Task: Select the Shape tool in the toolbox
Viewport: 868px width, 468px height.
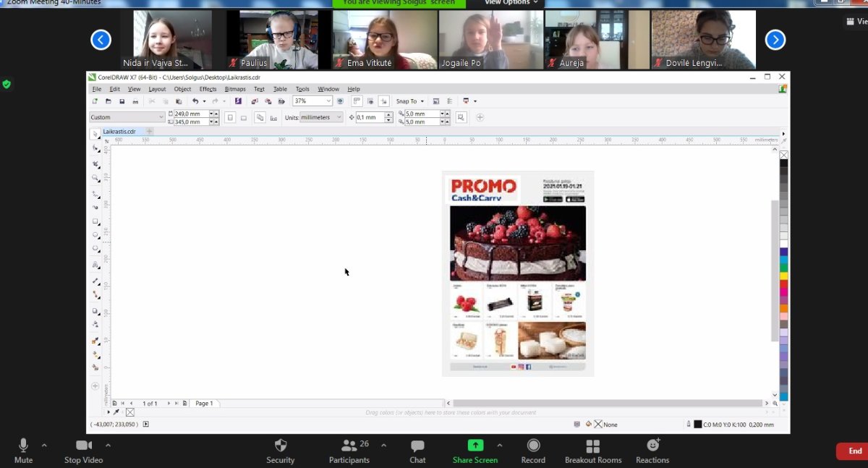Action: [x=95, y=148]
